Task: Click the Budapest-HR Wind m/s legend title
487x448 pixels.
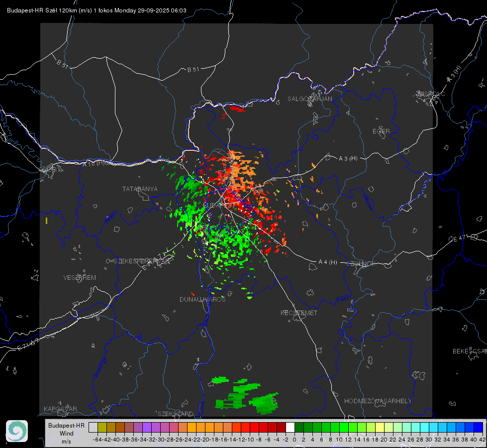Action: 66,434
